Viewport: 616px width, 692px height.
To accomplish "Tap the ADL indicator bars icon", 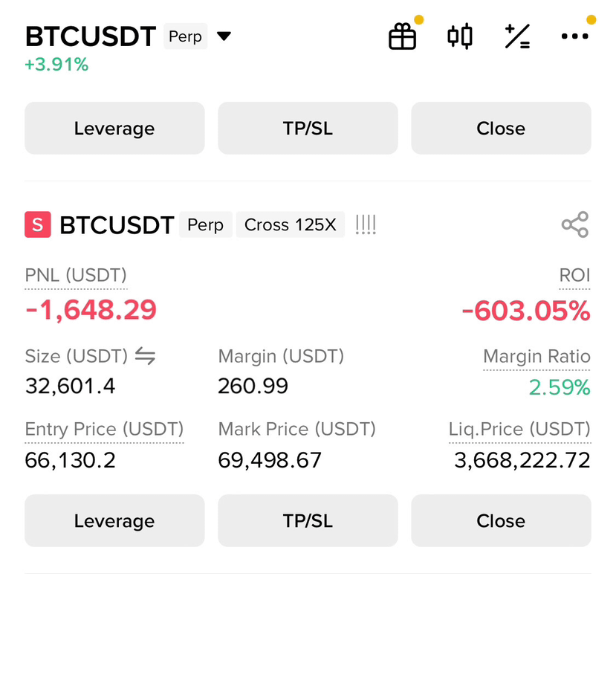I will (366, 224).
